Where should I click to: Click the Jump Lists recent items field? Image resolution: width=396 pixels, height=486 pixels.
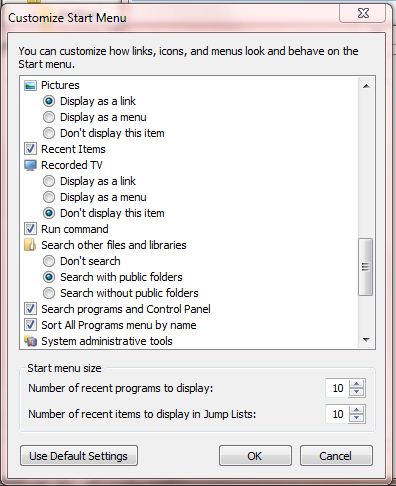pyautogui.click(x=337, y=414)
